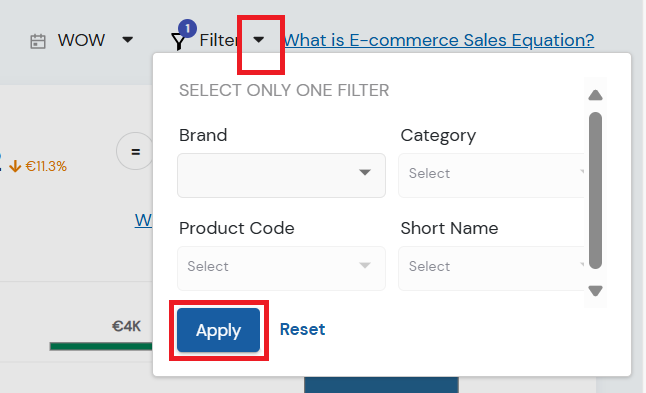646x393 pixels.
Task: Click the Apply button
Action: (218, 330)
